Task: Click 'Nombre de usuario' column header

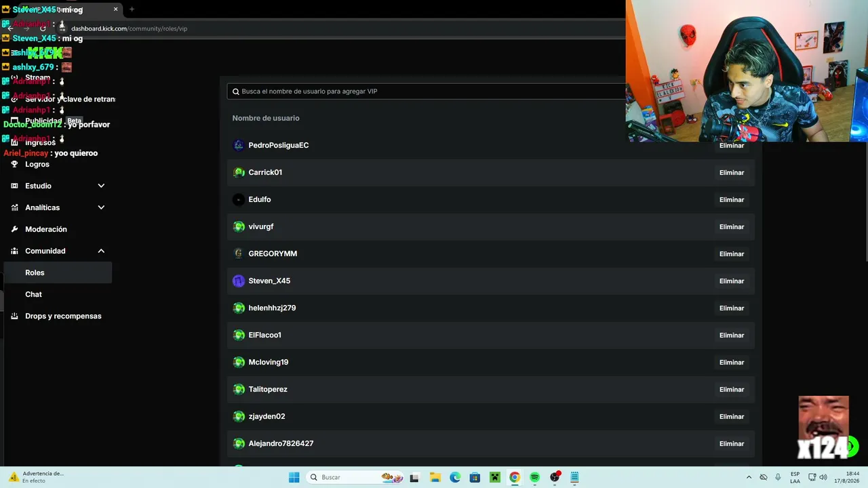Action: coord(266,118)
